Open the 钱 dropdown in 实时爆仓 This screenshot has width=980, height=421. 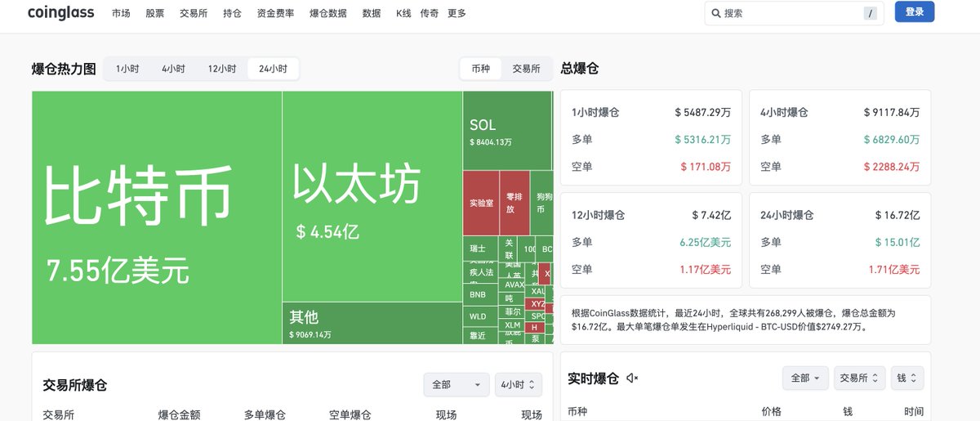907,378
